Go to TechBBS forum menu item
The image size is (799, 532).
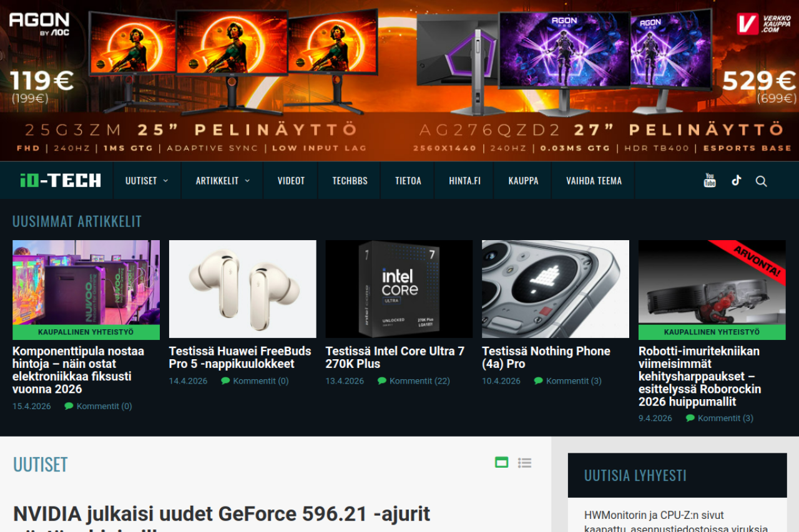(350, 181)
